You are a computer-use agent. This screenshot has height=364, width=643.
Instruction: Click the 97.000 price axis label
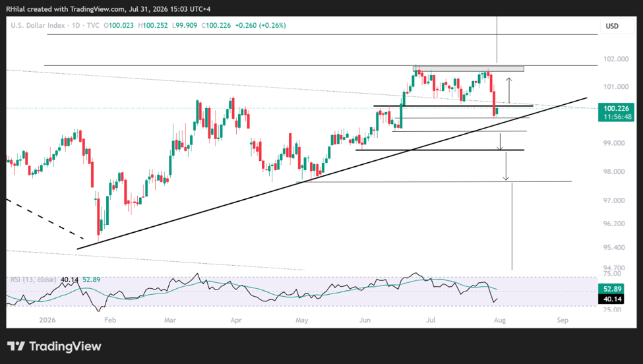coord(614,200)
